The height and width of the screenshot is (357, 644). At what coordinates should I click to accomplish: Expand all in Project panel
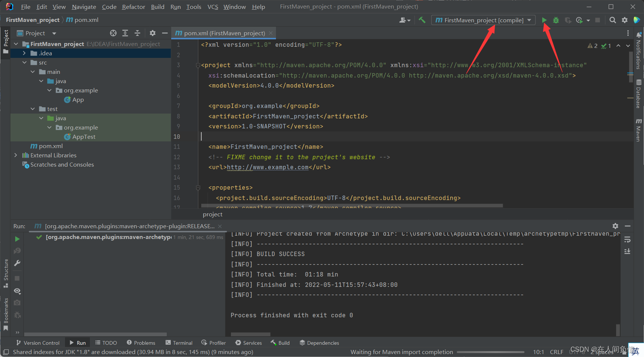(125, 33)
